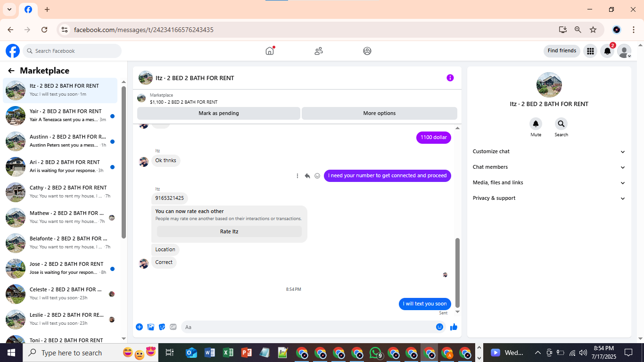Go back using the Marketplace arrow
Viewport: 644px width, 362px height.
11,71
